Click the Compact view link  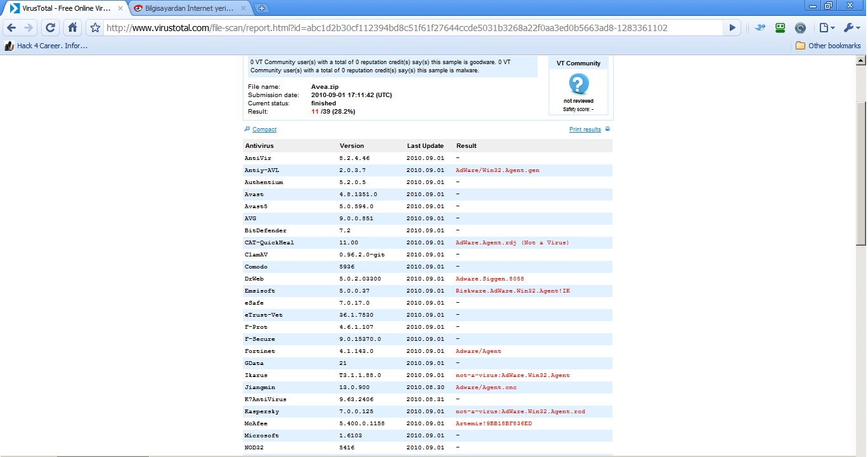coord(264,129)
